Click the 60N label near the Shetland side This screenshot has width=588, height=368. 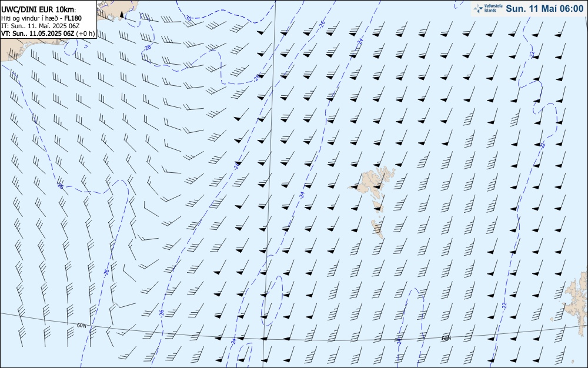tap(446, 338)
